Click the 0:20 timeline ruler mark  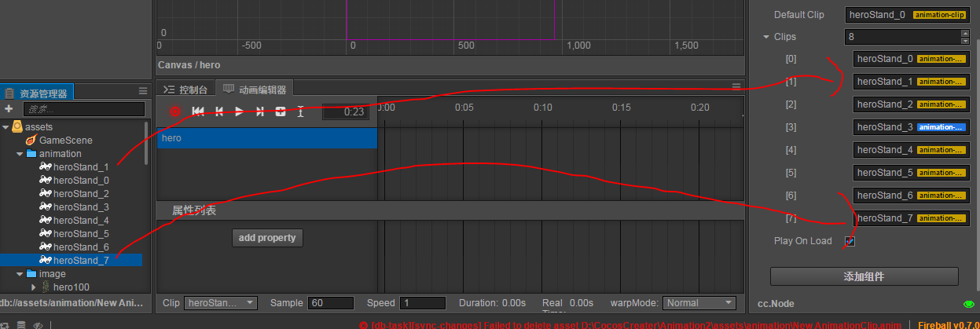point(699,107)
